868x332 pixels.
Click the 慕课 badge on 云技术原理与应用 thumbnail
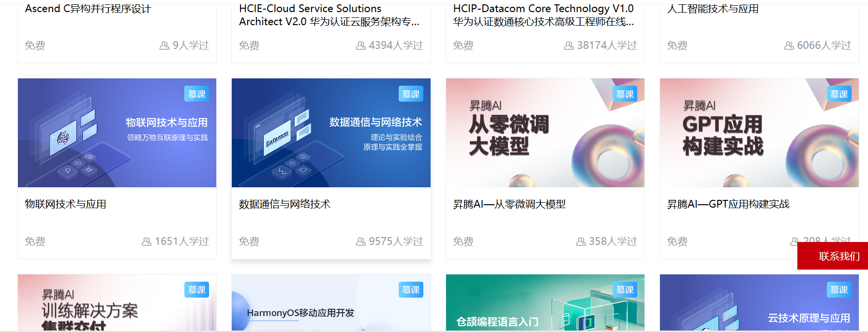click(x=839, y=289)
